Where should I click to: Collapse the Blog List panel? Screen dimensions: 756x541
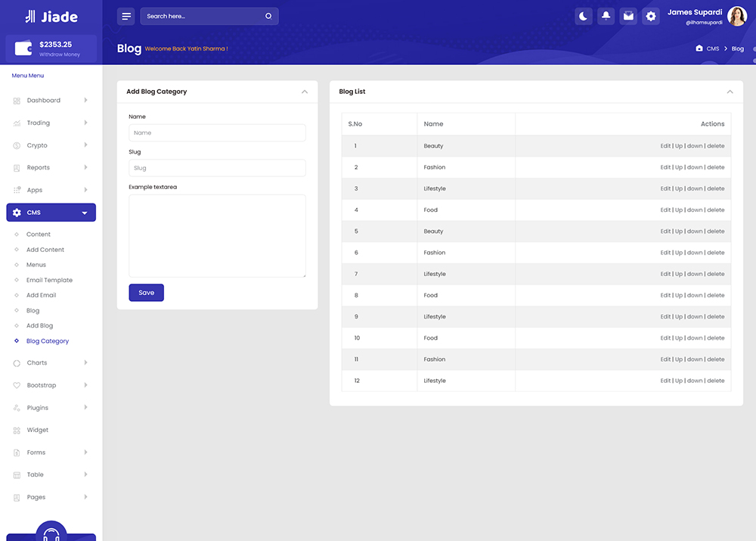pyautogui.click(x=730, y=92)
